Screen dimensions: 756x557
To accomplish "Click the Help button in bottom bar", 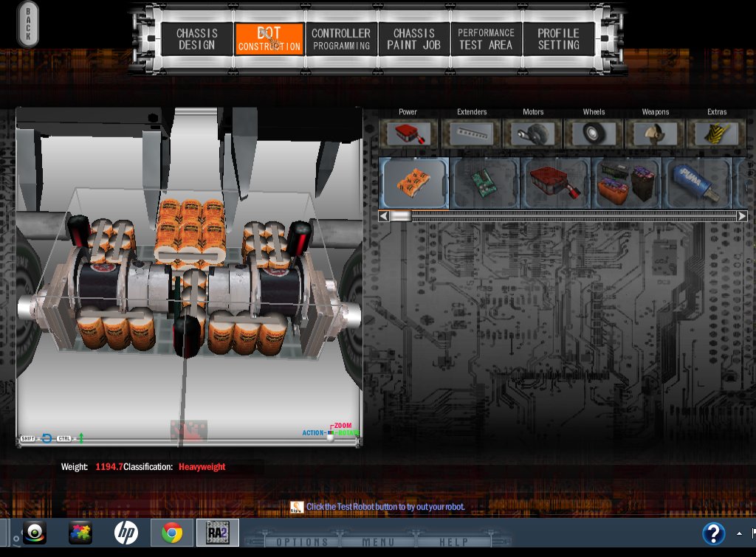I will point(454,542).
